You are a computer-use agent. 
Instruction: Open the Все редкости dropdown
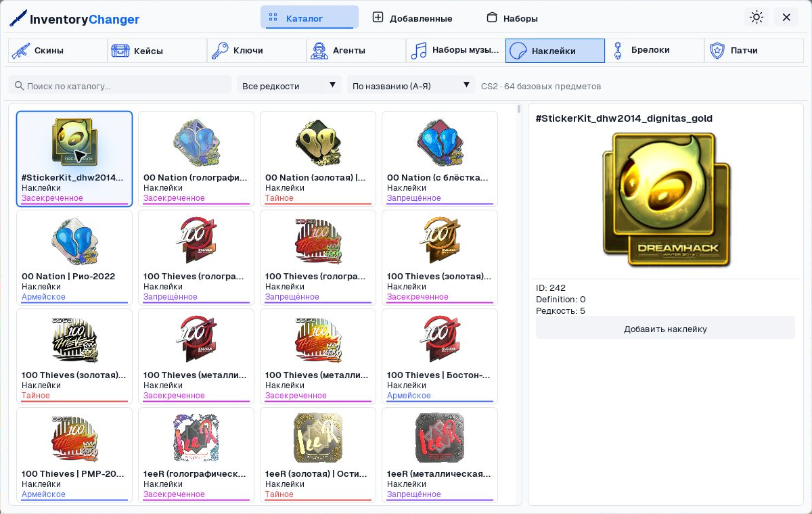(290, 85)
